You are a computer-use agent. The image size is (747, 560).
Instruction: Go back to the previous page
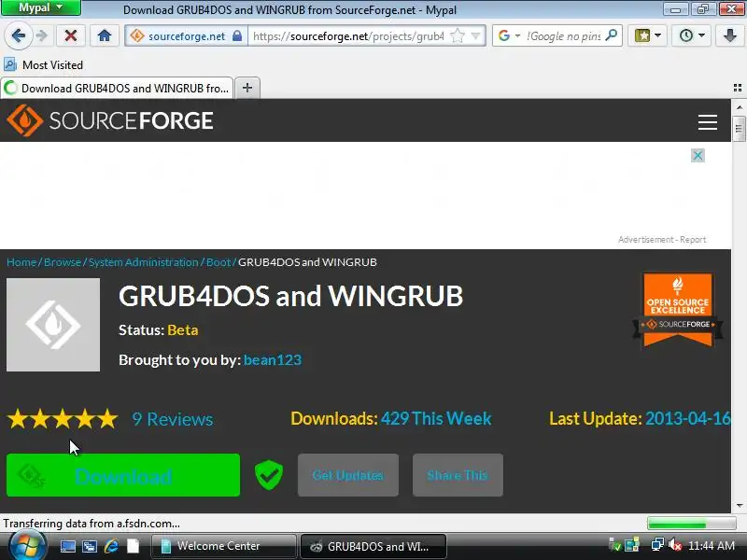[x=18, y=35]
